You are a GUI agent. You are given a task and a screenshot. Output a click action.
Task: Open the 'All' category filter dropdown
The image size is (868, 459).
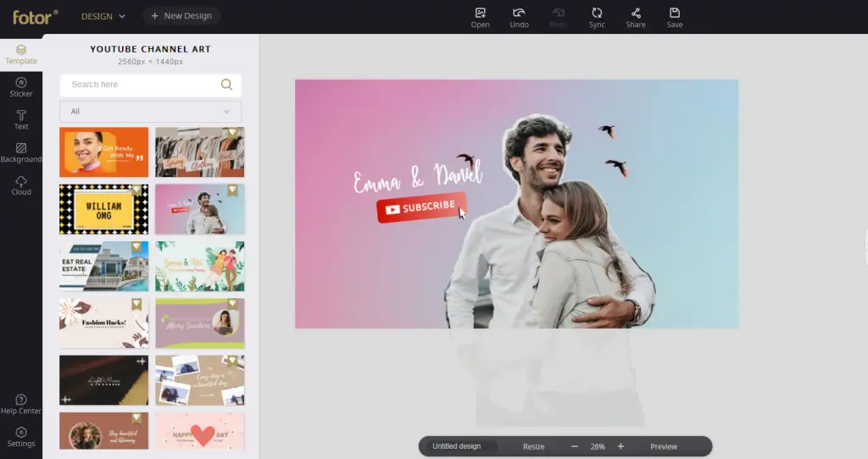tap(150, 112)
